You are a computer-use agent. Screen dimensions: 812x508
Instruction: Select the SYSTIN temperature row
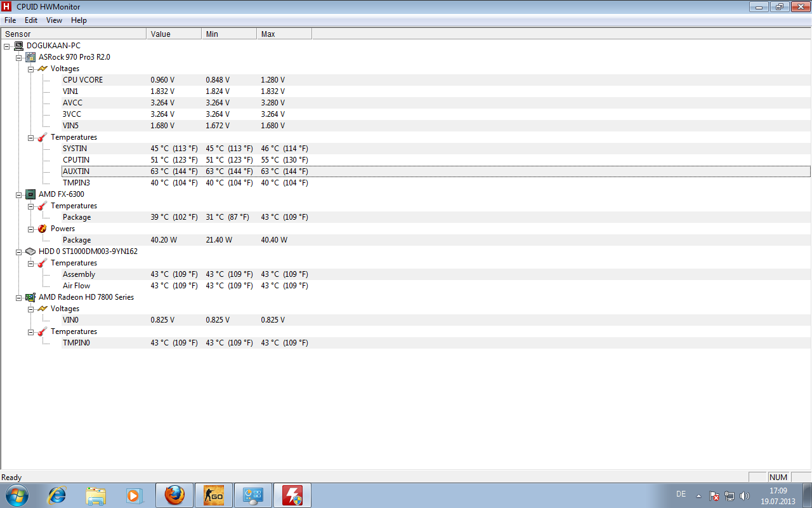(436, 149)
